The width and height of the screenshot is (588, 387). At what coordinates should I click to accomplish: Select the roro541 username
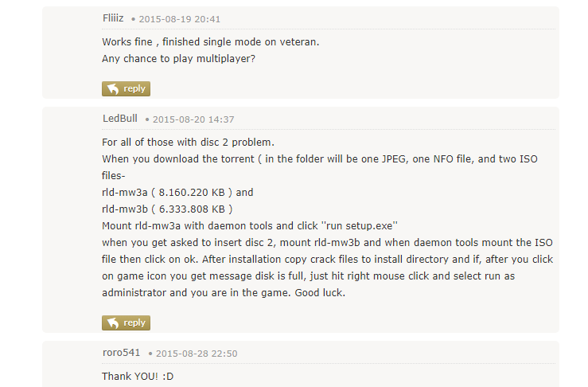click(x=121, y=353)
